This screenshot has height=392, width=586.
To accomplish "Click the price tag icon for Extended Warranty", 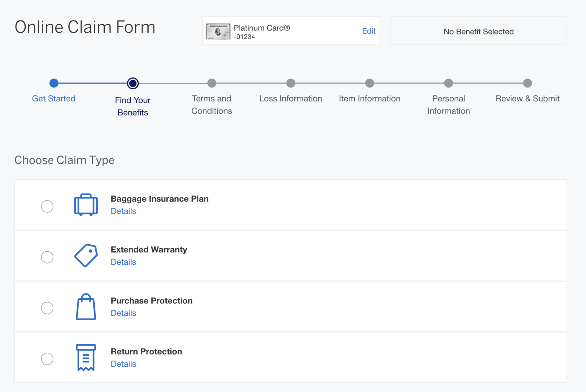I will tap(86, 255).
